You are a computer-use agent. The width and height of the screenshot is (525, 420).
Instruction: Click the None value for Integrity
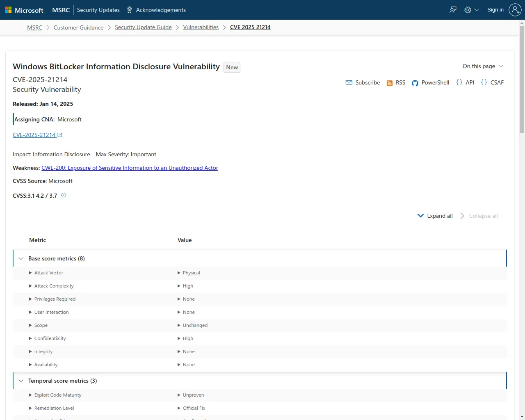pyautogui.click(x=189, y=352)
